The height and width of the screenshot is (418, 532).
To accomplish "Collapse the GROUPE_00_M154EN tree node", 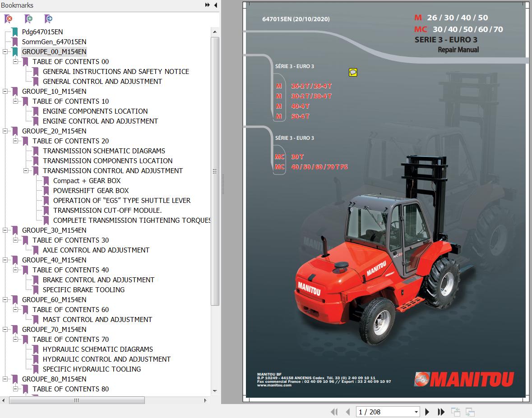I will pyautogui.click(x=5, y=52).
